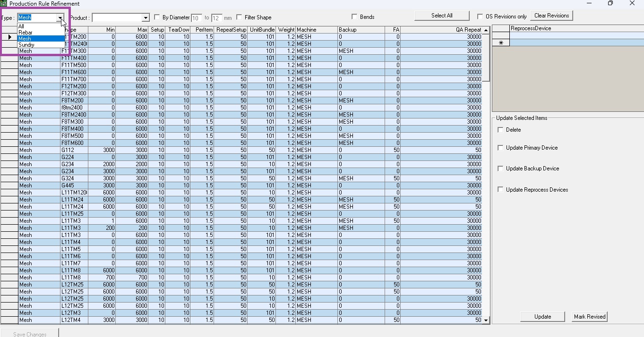Select the L11TM5 shape cell

(x=74, y=249)
